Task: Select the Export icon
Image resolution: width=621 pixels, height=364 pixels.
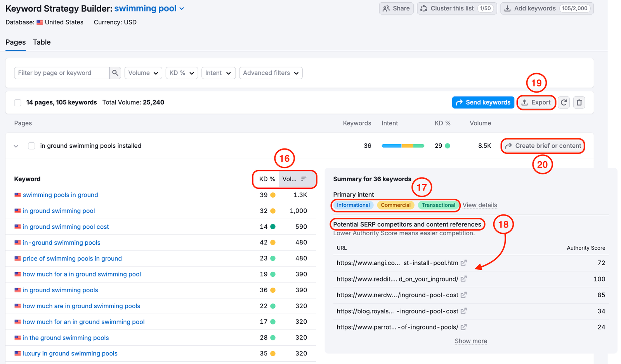Action: pos(525,102)
